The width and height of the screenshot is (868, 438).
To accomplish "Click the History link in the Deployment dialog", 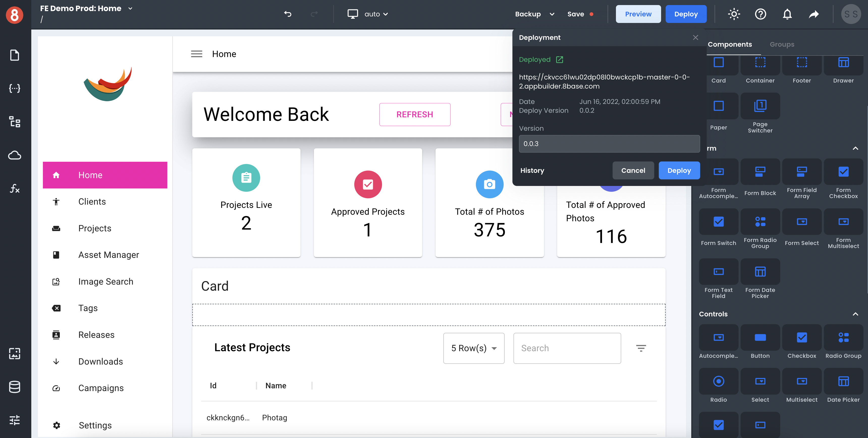I will 532,171.
